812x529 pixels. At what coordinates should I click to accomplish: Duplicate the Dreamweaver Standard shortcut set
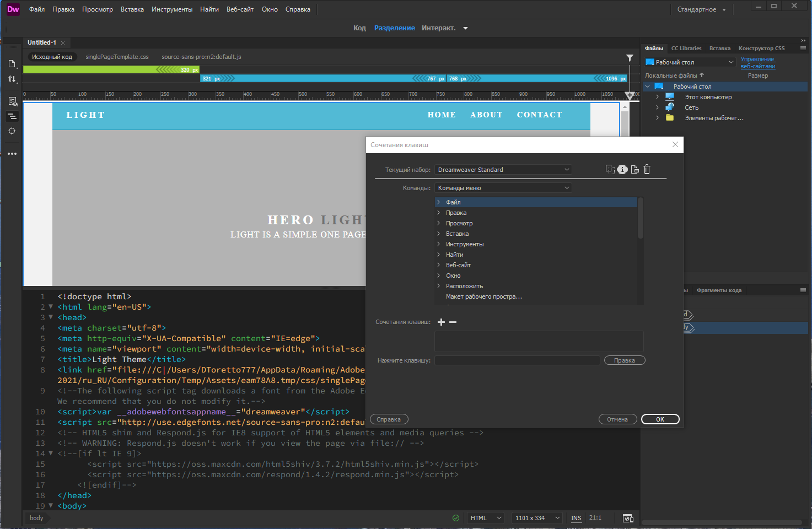(610, 170)
